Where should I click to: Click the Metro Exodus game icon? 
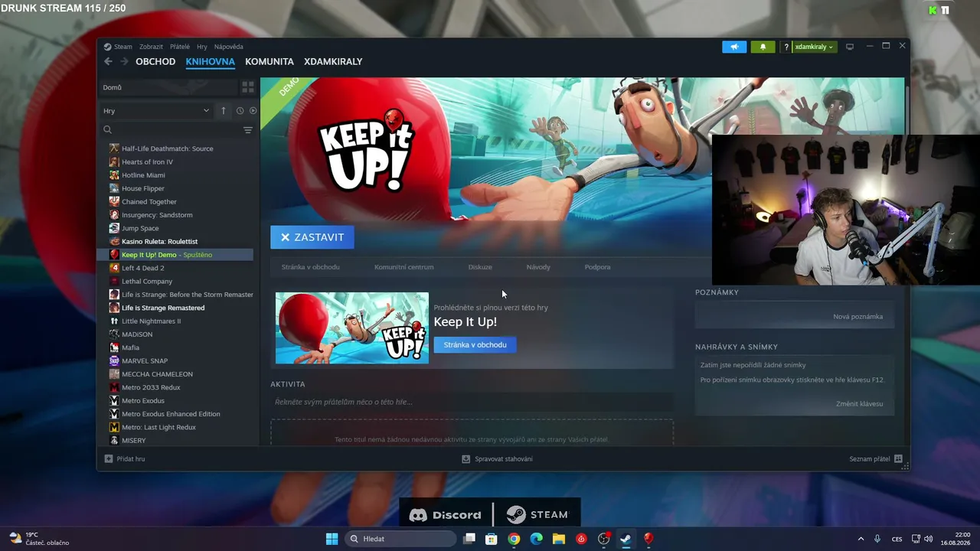(114, 400)
